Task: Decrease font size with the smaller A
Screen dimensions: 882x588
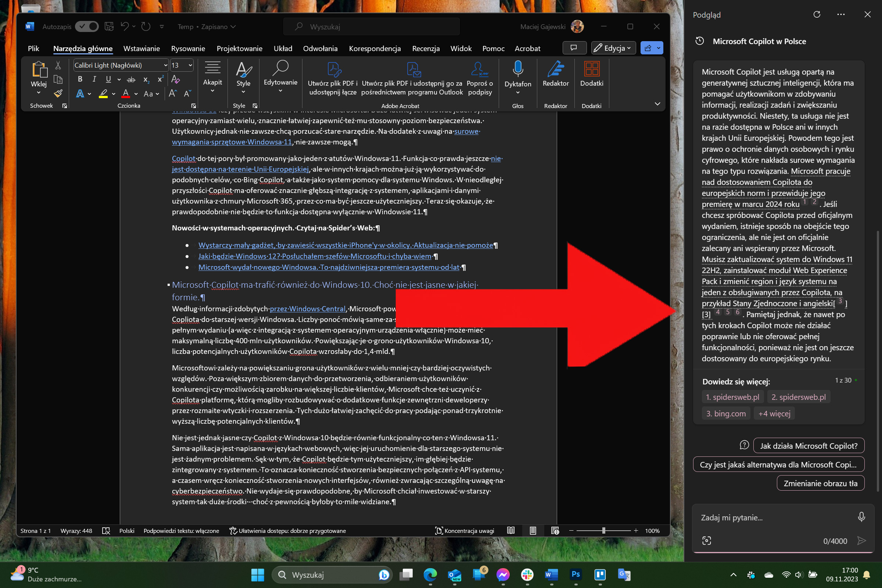Action: (187, 93)
